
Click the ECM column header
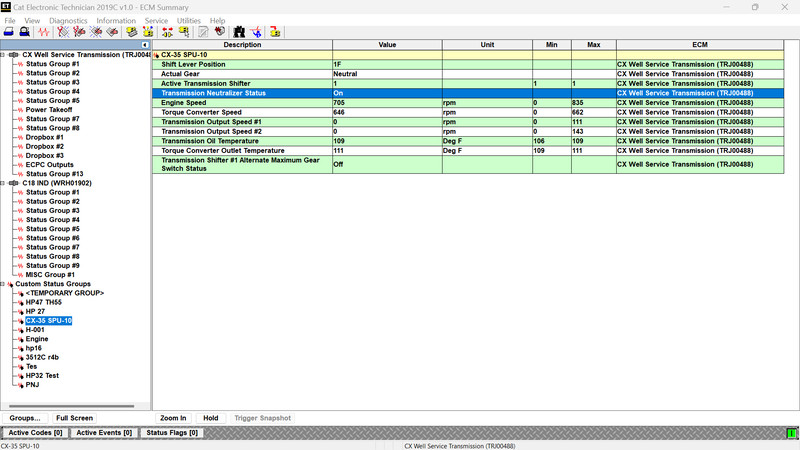pyautogui.click(x=700, y=45)
